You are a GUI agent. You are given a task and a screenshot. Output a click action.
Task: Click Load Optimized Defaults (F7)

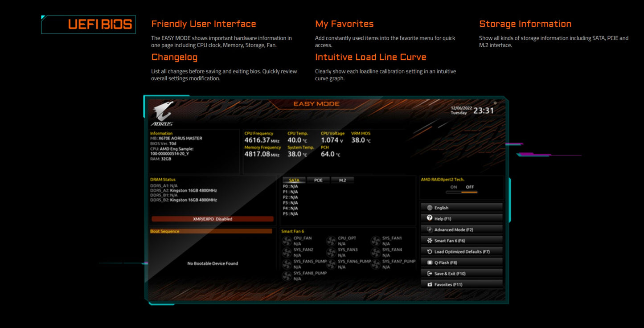pyautogui.click(x=462, y=252)
